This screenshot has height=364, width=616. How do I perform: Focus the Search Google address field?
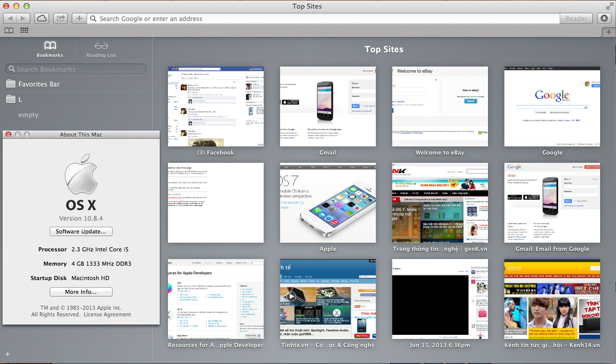[323, 18]
